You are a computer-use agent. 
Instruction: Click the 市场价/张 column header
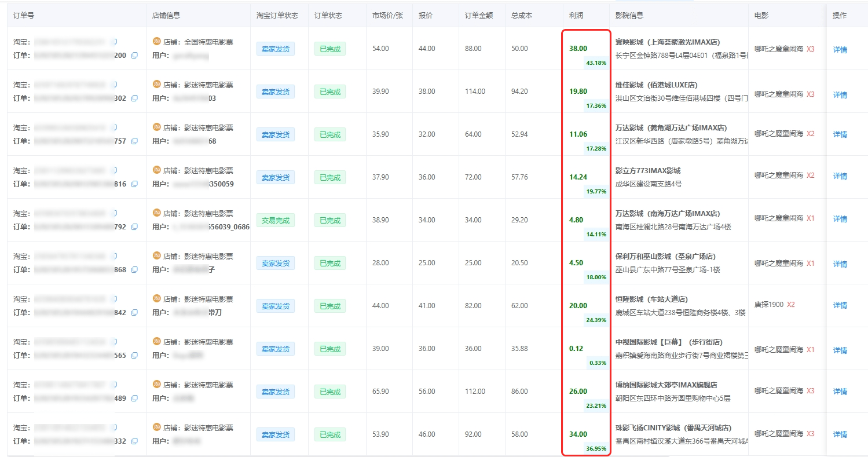387,16
